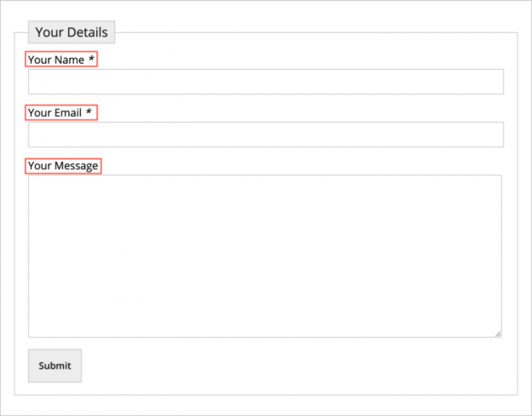532x416 pixels.
Task: Select the large message textarea above Submit
Action: pos(265,255)
